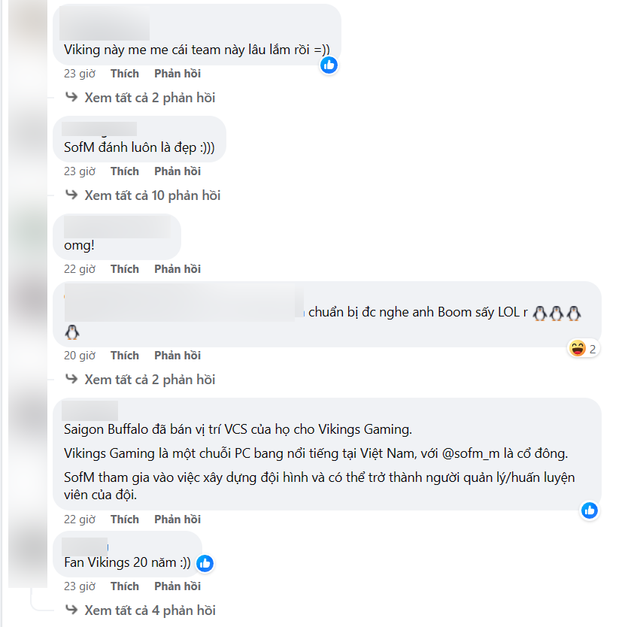
Task: Click Phản hồi under Saigon Buffalo comment
Action: pyautogui.click(x=178, y=519)
